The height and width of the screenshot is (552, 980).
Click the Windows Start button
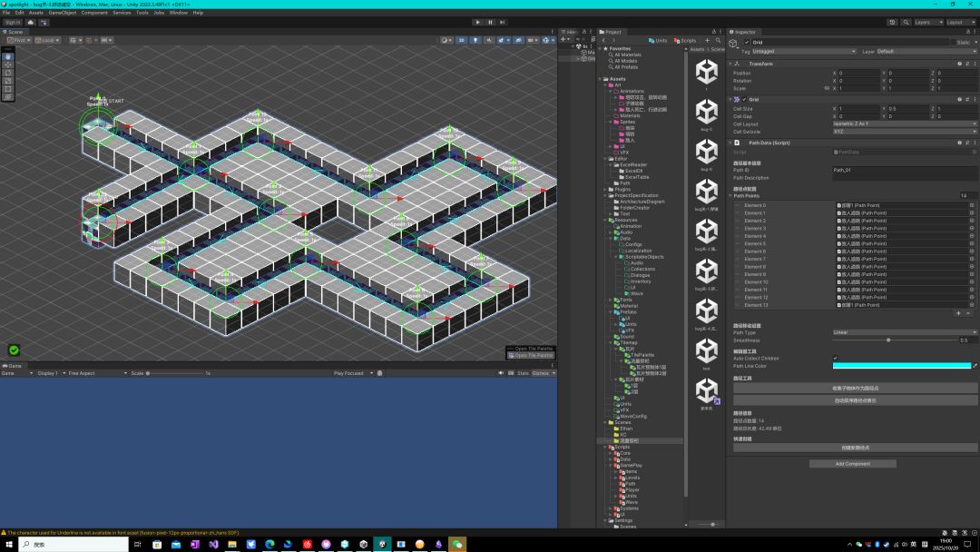pos(9,545)
